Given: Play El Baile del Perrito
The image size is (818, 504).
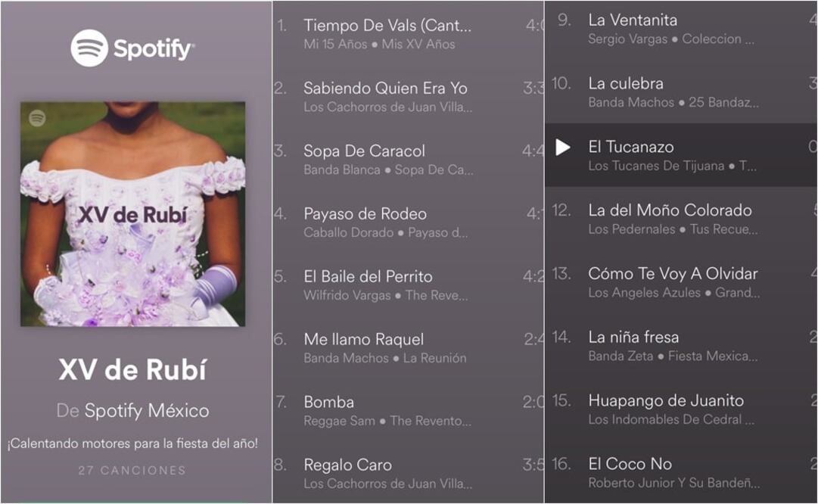Looking at the screenshot, I should [408, 285].
